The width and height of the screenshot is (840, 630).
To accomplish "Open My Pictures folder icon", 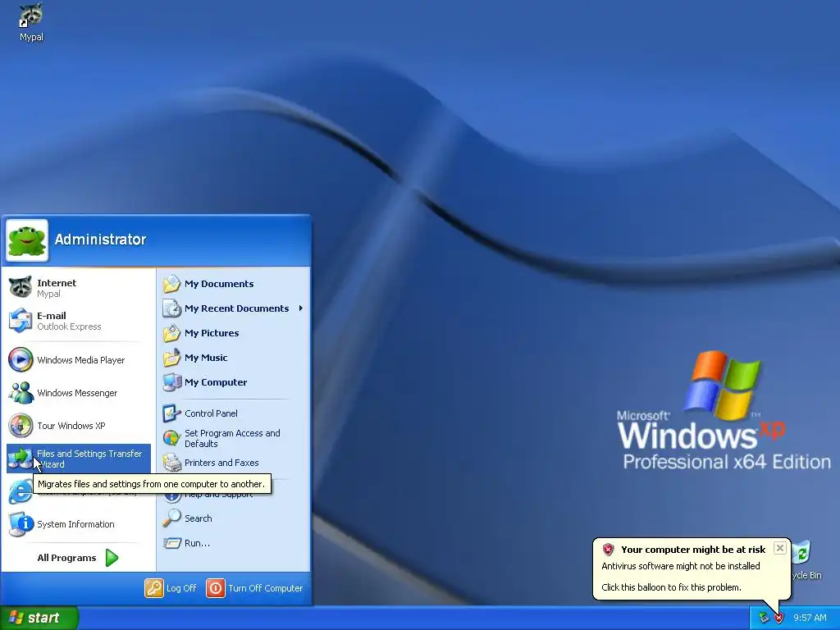I will [x=172, y=333].
